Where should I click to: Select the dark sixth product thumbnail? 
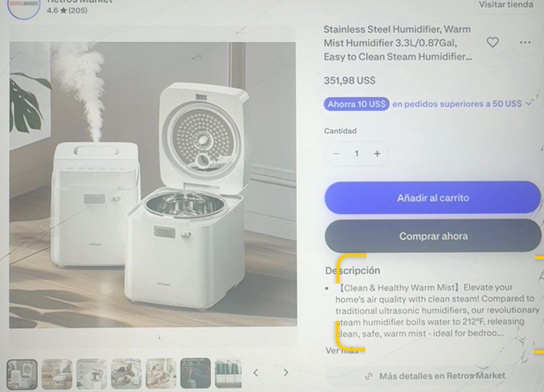pyautogui.click(x=195, y=373)
